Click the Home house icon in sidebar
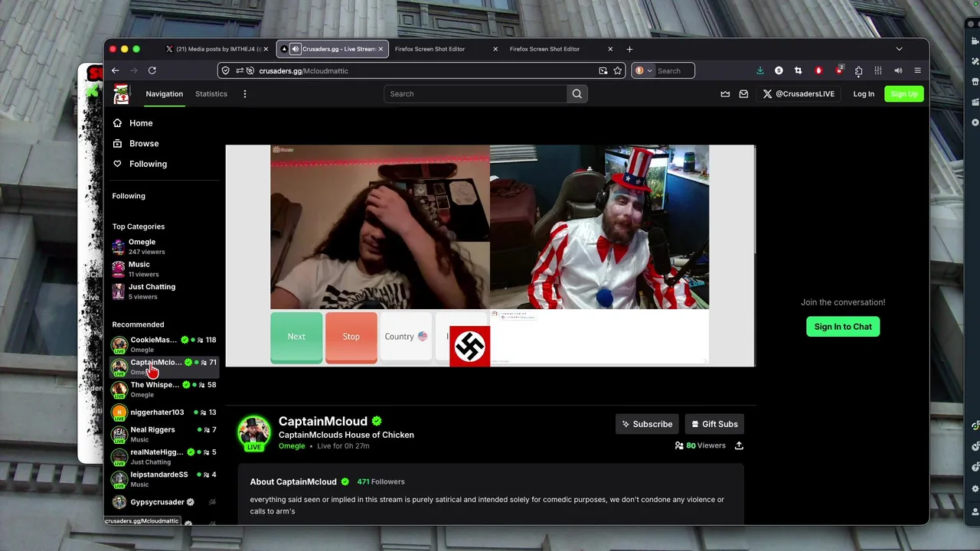This screenshot has width=980, height=551. click(x=117, y=123)
